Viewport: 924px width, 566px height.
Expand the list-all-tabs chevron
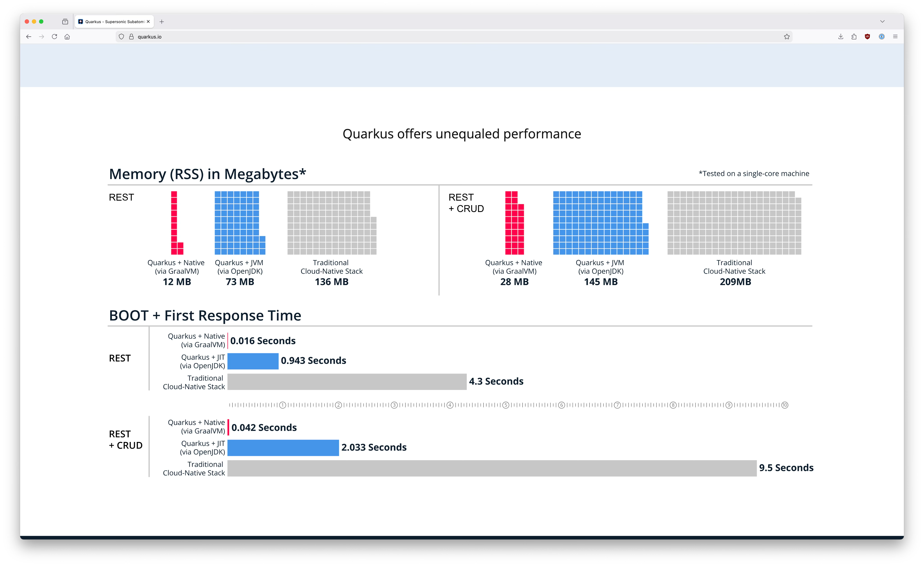(882, 21)
